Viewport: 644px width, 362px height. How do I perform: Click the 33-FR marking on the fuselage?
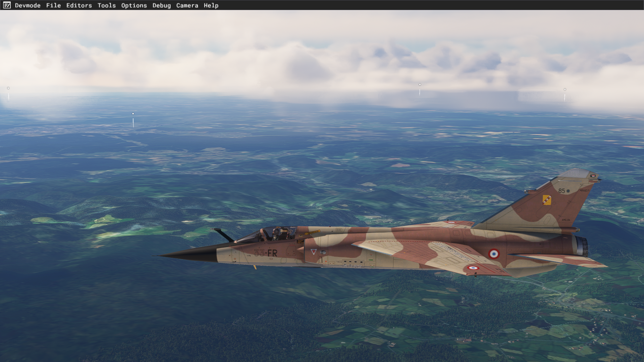point(266,253)
